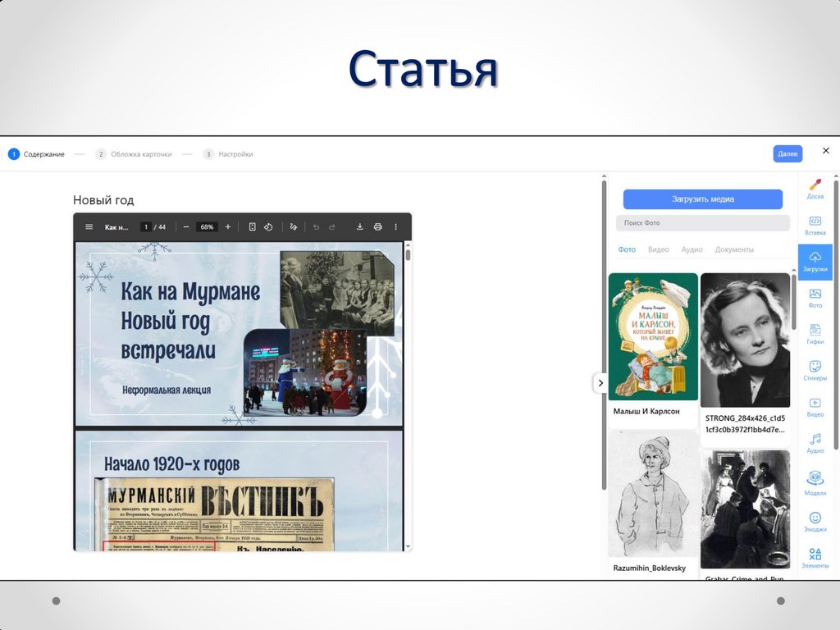Open PDF viewer more options menu

click(396, 227)
